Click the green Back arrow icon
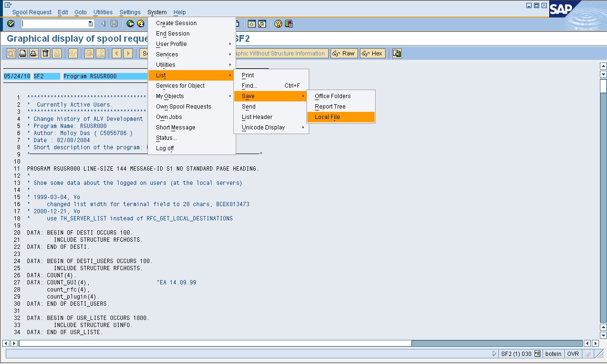 (130, 24)
